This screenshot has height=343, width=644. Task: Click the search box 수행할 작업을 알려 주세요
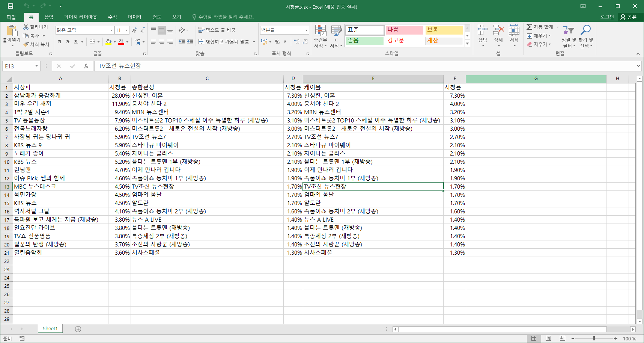click(223, 17)
